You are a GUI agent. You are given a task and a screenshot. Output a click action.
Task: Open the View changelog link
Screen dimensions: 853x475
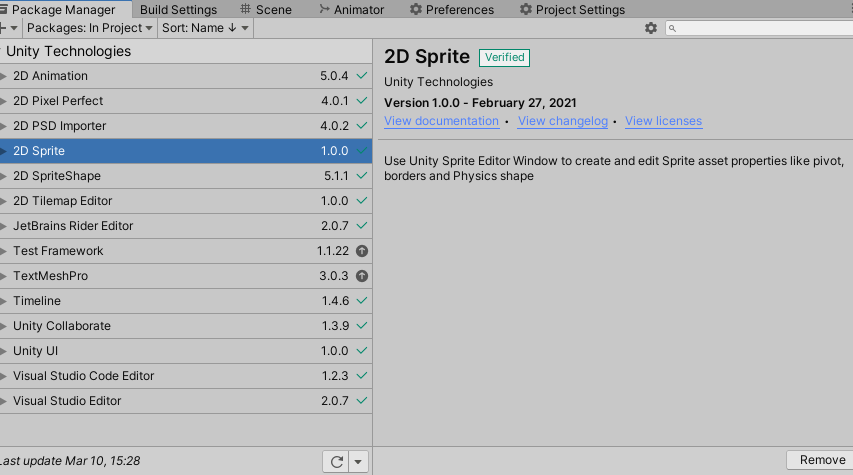(562, 121)
